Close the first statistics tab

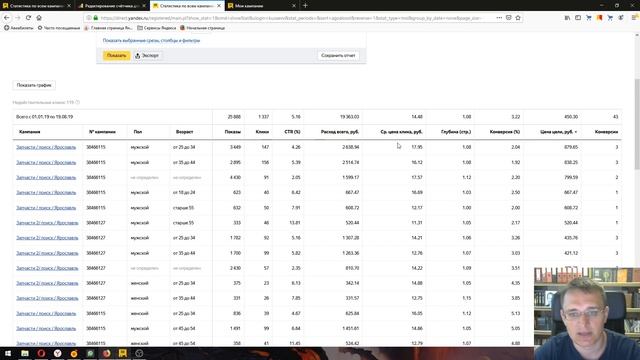tap(69, 6)
